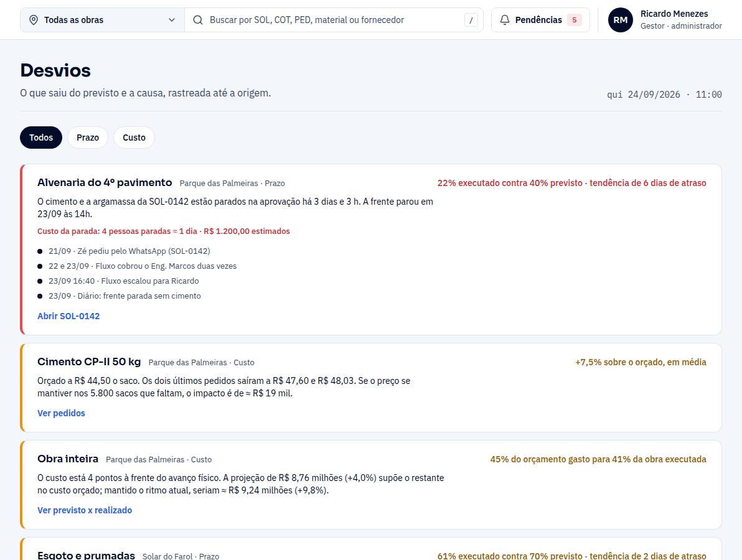Click the RM user avatar
Image resolution: width=742 pixels, height=560 pixels.
point(621,20)
